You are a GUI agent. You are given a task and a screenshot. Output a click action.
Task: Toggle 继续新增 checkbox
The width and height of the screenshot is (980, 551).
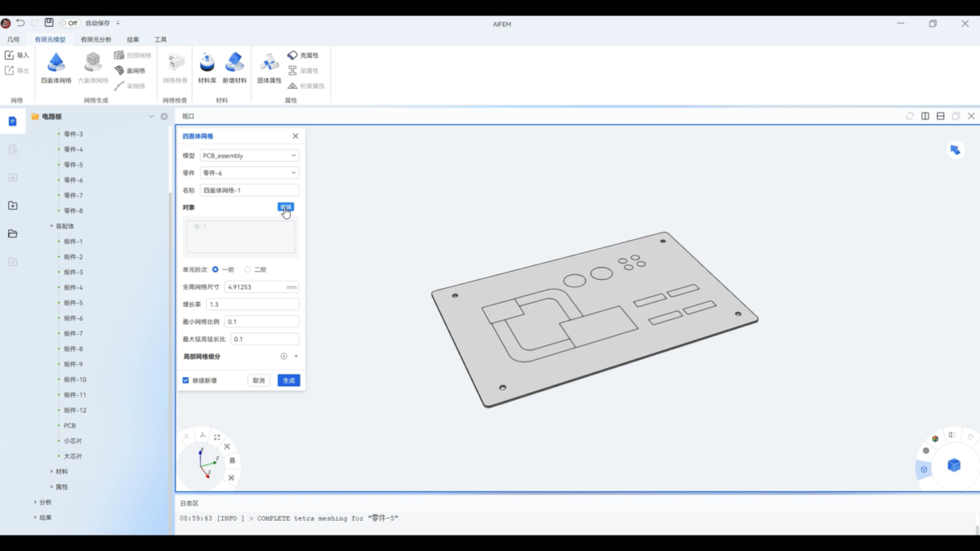(x=186, y=380)
